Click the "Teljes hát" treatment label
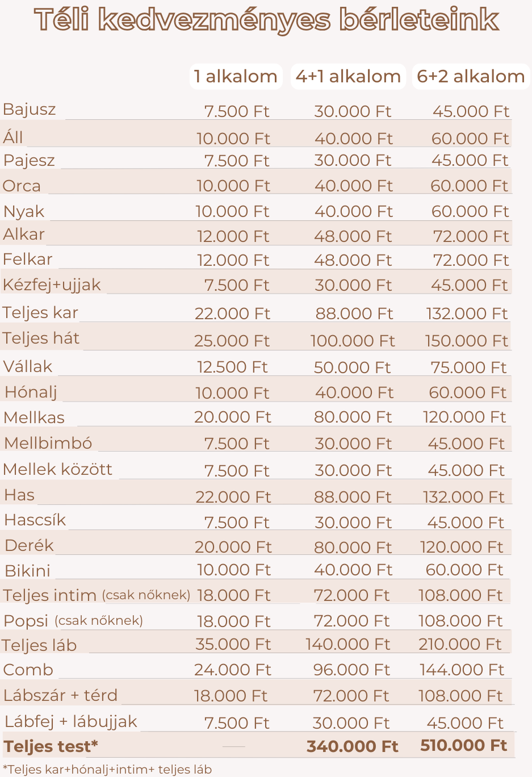The height and width of the screenshot is (777, 532). pyautogui.click(x=41, y=339)
